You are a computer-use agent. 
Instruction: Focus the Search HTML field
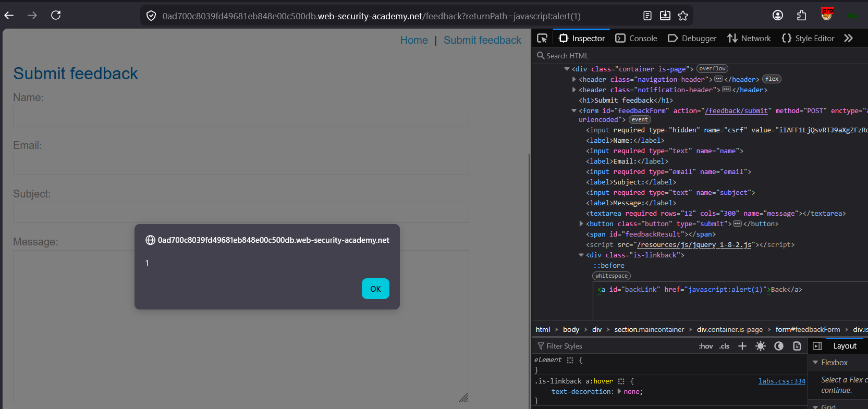[699, 56]
